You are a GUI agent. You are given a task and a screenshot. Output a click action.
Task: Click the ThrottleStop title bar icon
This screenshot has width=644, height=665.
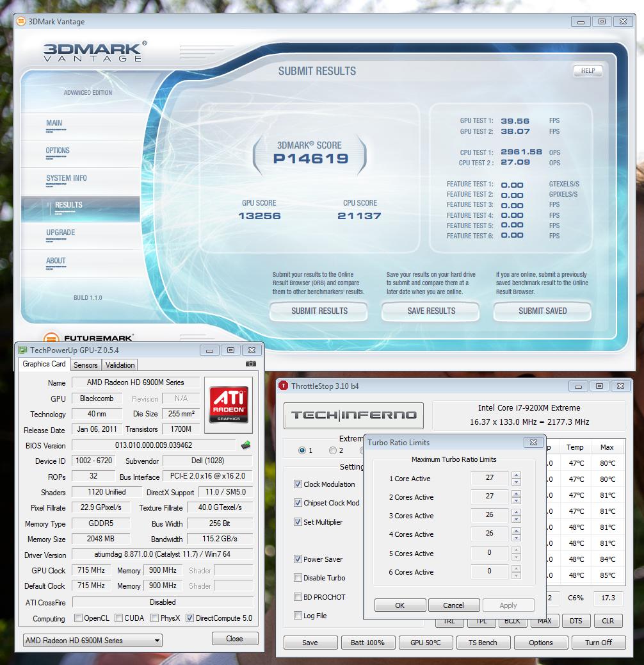coord(282,386)
